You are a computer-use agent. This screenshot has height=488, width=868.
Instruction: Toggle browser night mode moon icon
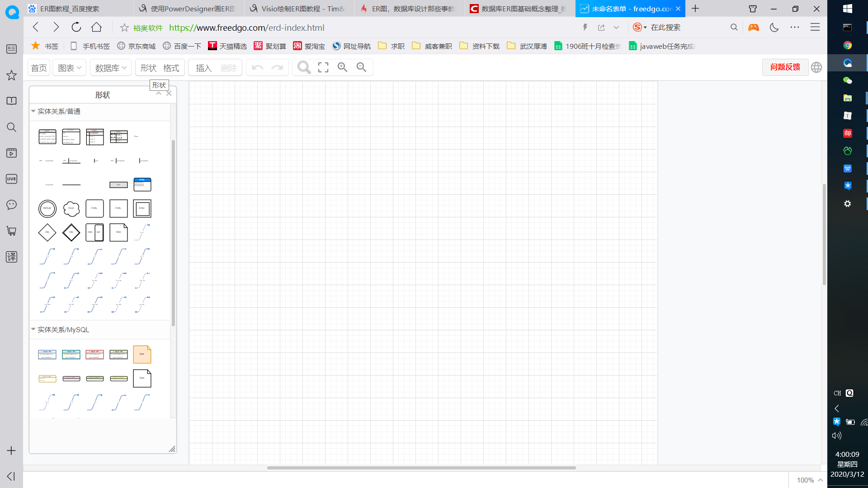pos(774,28)
